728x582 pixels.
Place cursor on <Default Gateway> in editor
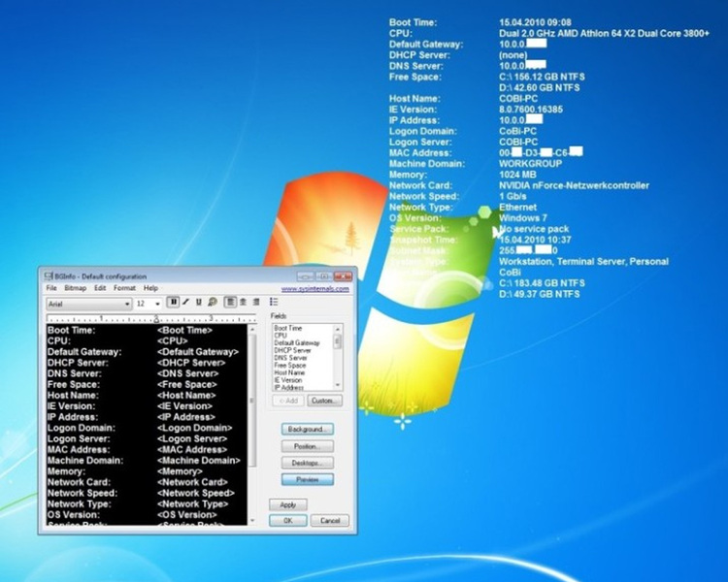click(x=198, y=352)
